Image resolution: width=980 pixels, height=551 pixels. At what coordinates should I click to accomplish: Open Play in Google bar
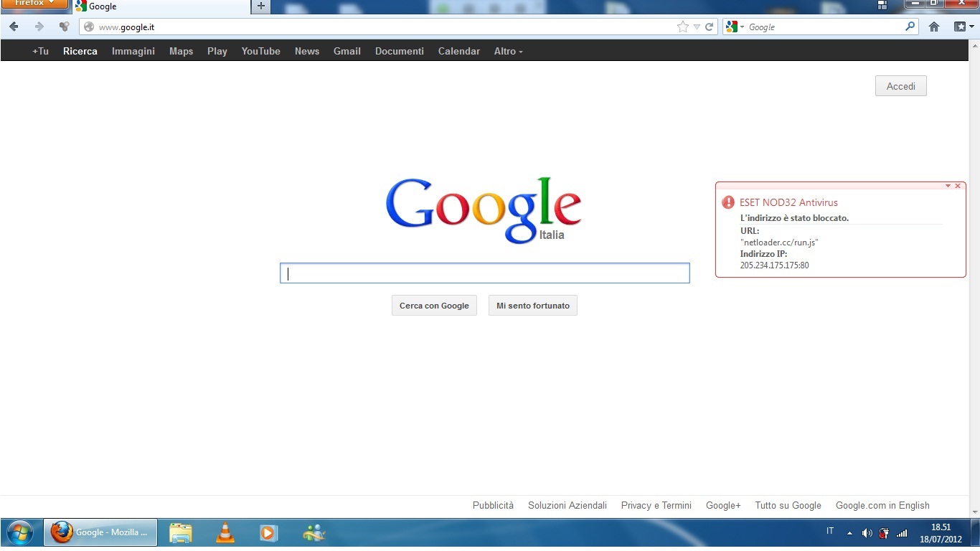pyautogui.click(x=217, y=51)
